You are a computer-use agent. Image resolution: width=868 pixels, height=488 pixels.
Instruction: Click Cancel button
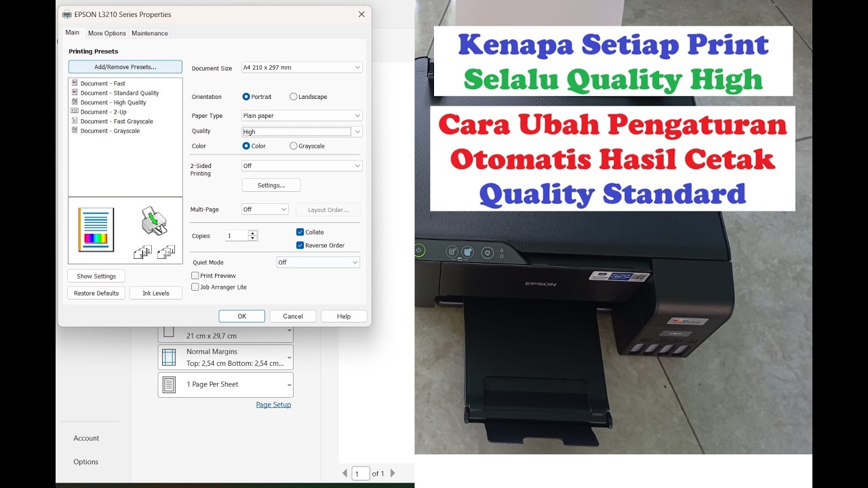pyautogui.click(x=293, y=317)
